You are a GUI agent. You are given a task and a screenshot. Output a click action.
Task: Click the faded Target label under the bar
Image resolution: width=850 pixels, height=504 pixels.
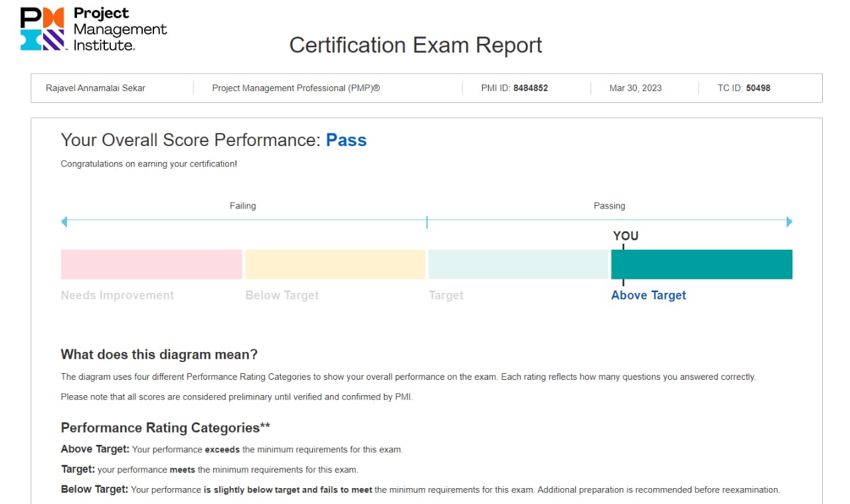(x=446, y=295)
